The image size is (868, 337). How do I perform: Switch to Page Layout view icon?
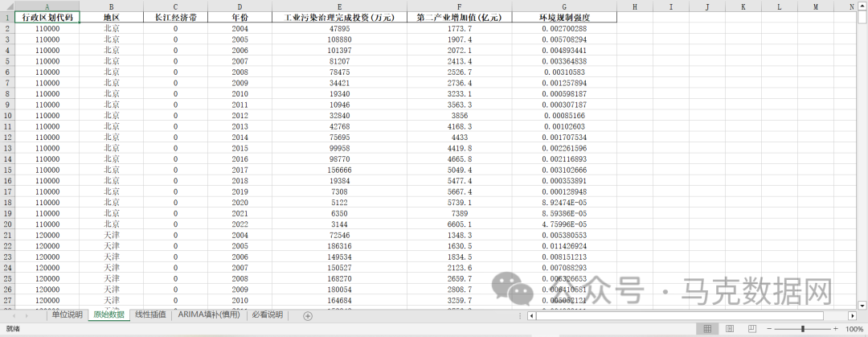[730, 329]
